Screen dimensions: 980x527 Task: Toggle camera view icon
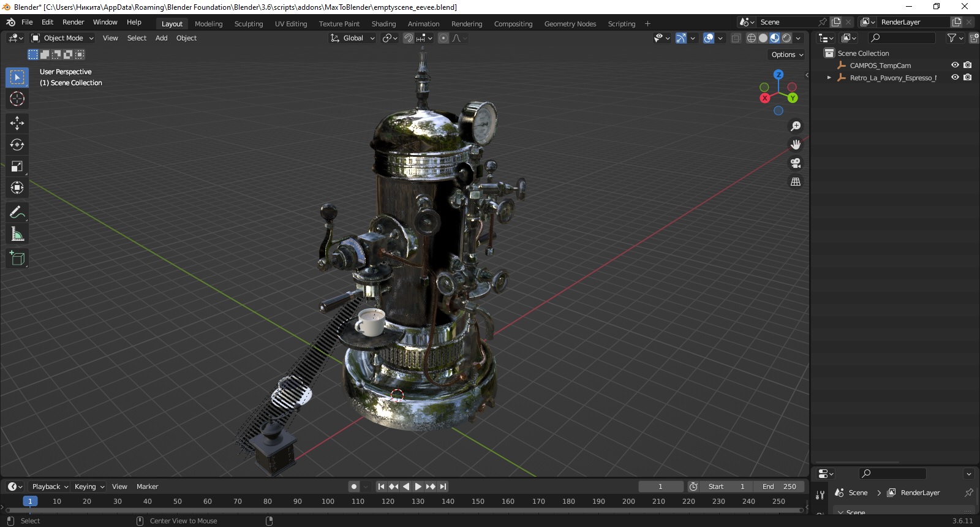(x=796, y=163)
